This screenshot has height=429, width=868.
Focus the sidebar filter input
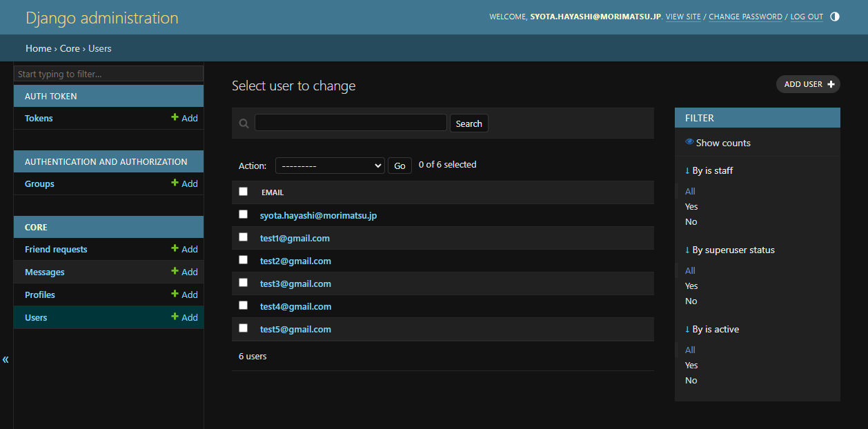click(x=108, y=74)
